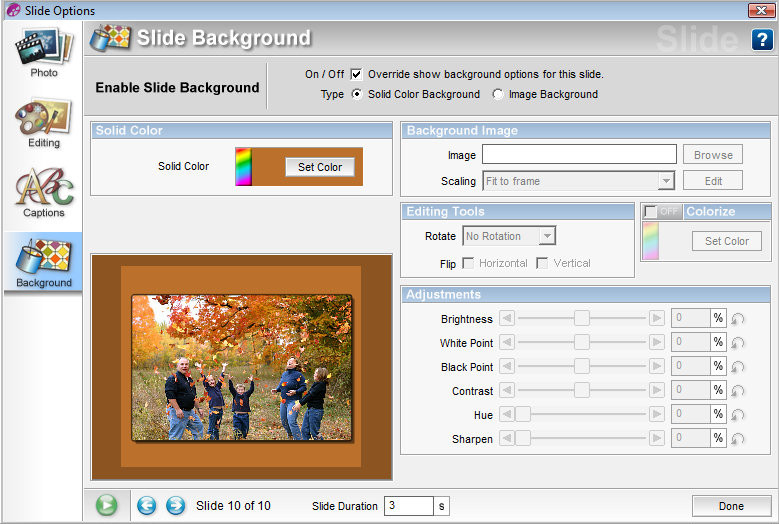Select the Background tab in sidebar

point(43,262)
